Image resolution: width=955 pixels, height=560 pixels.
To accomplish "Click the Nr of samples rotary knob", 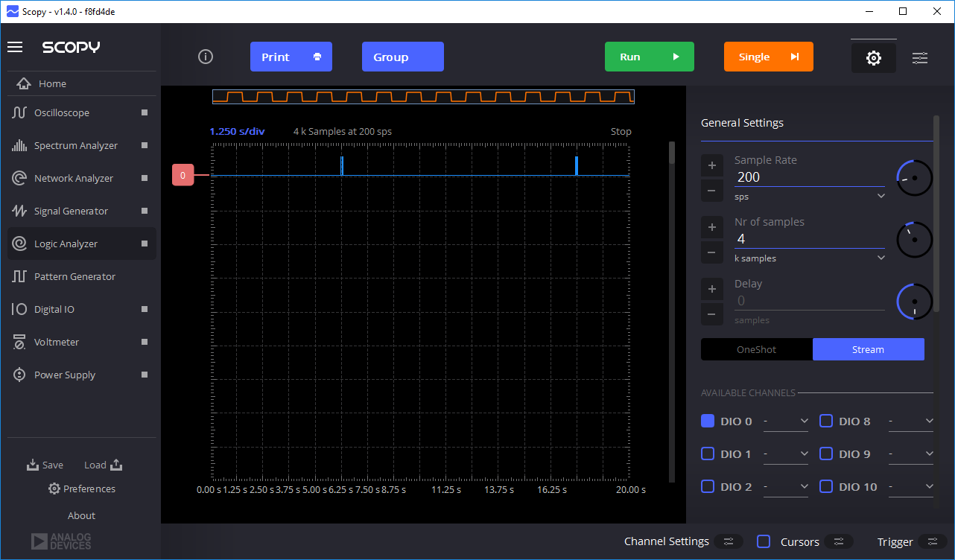I will tap(915, 240).
